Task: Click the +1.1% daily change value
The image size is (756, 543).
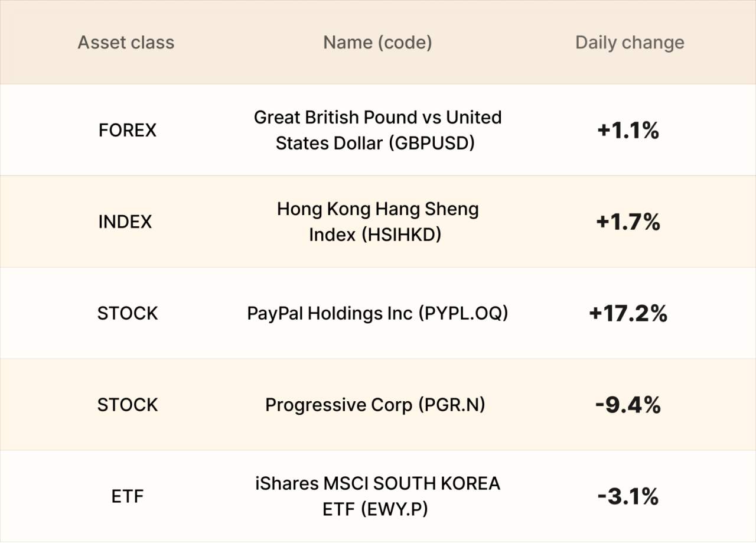Action: [628, 131]
